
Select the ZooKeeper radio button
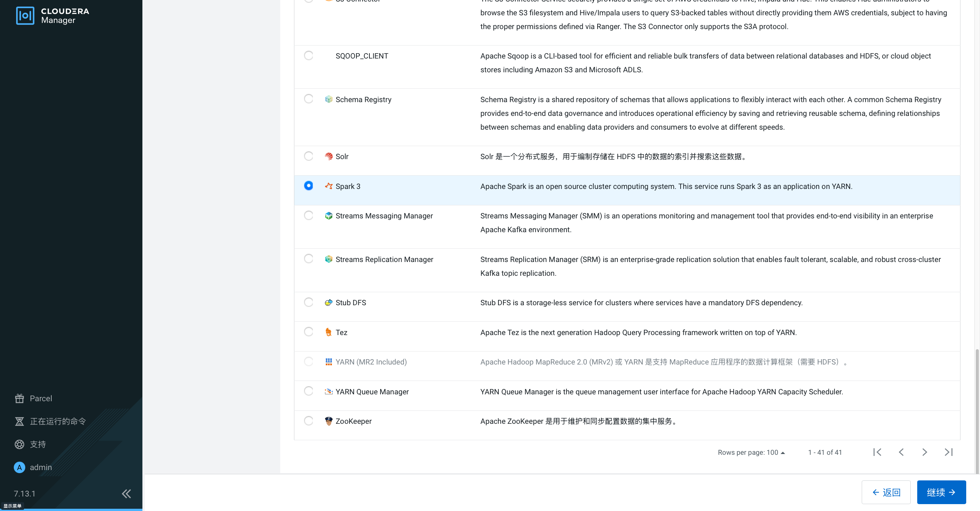(309, 421)
